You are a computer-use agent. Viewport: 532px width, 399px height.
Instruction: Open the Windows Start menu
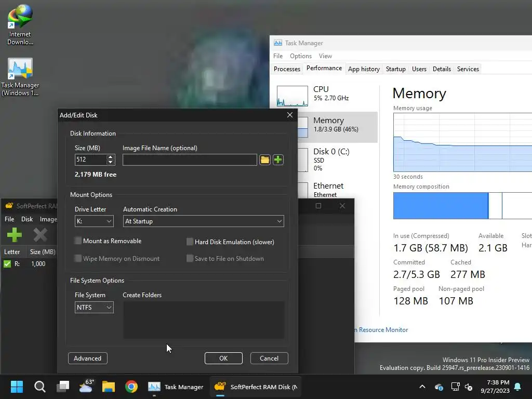(17, 387)
